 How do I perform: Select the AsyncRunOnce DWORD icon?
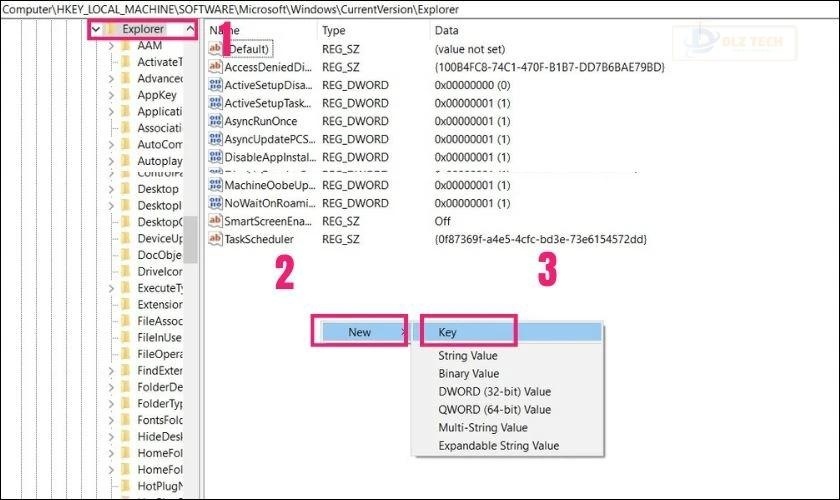(215, 121)
